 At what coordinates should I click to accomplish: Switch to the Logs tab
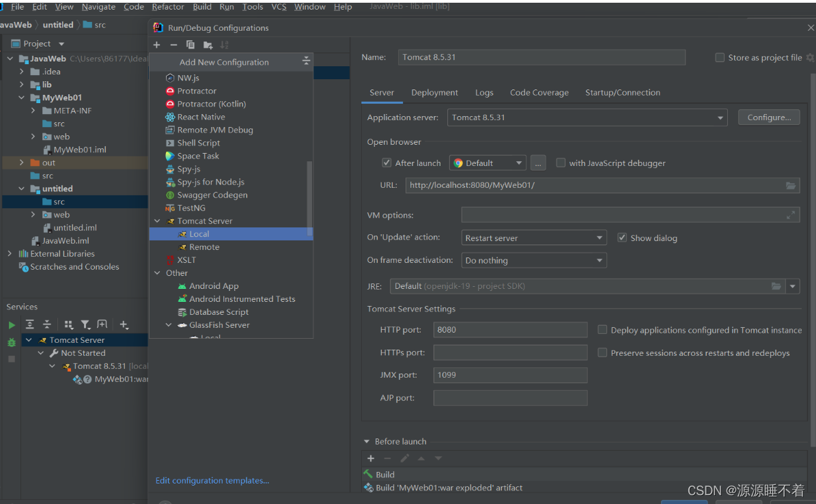pyautogui.click(x=484, y=93)
